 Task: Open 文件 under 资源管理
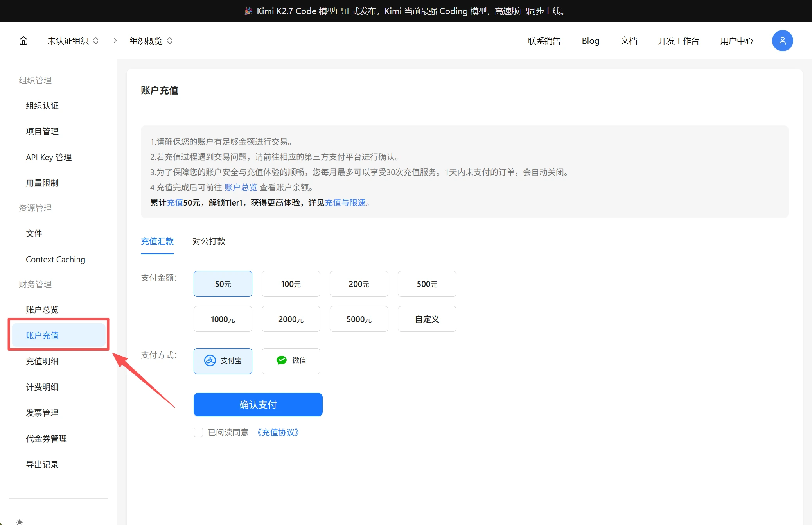pyautogui.click(x=59, y=233)
